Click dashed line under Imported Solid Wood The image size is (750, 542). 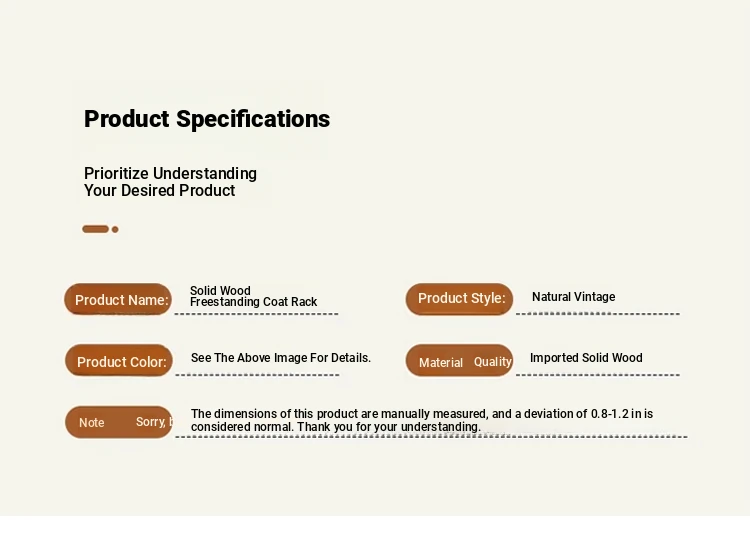[x=598, y=375]
